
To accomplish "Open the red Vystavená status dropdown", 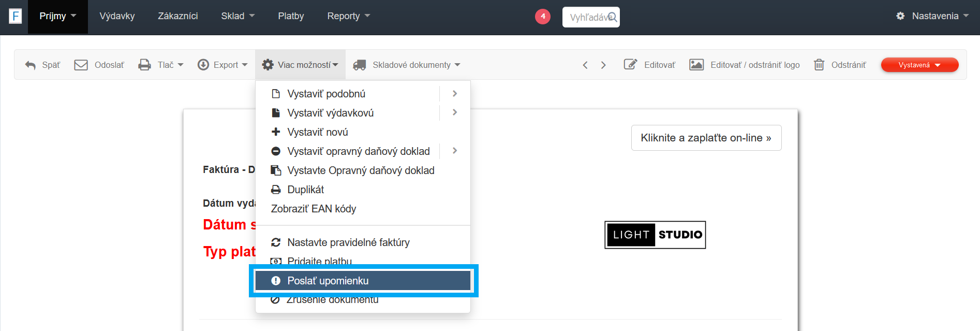I will (x=919, y=65).
